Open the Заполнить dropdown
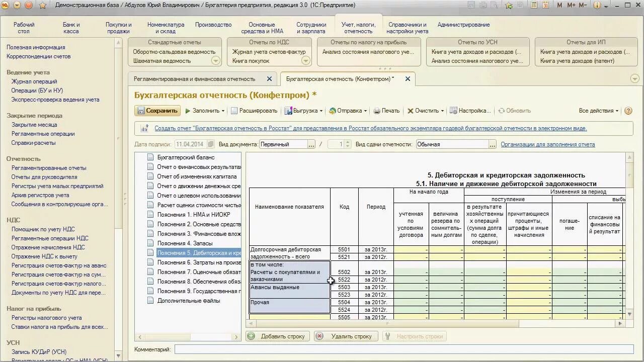The width and height of the screenshot is (644, 362). (205, 111)
